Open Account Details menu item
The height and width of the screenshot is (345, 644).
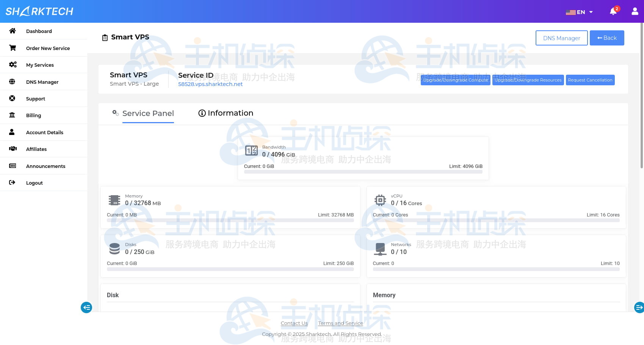click(44, 132)
